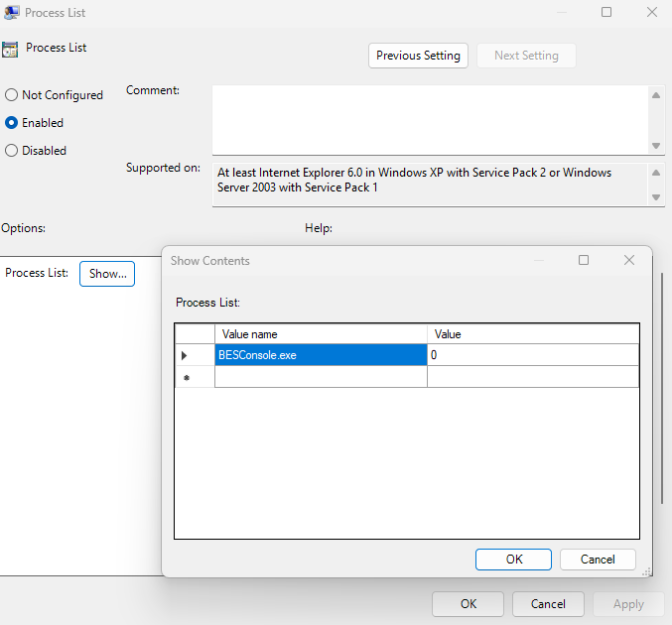Screen dimensions: 672x625
Task: Click the Apply button
Action: pyautogui.click(x=628, y=604)
